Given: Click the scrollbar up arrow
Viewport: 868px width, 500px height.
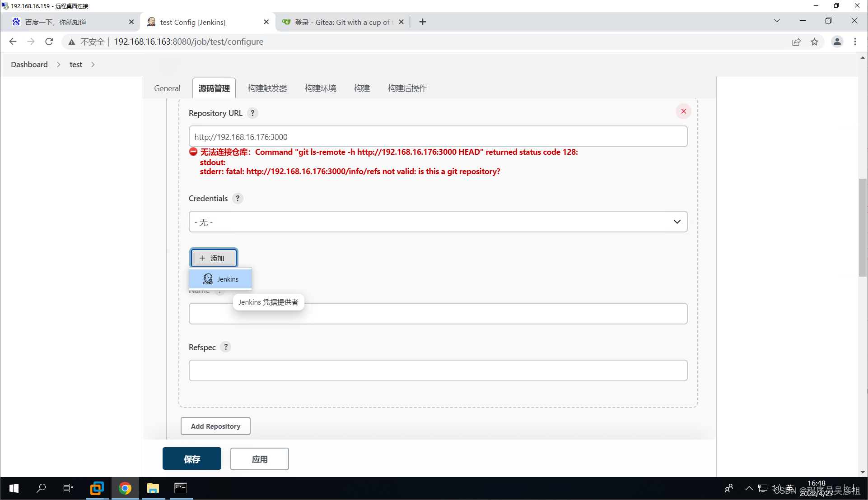Looking at the screenshot, I should tap(863, 58).
